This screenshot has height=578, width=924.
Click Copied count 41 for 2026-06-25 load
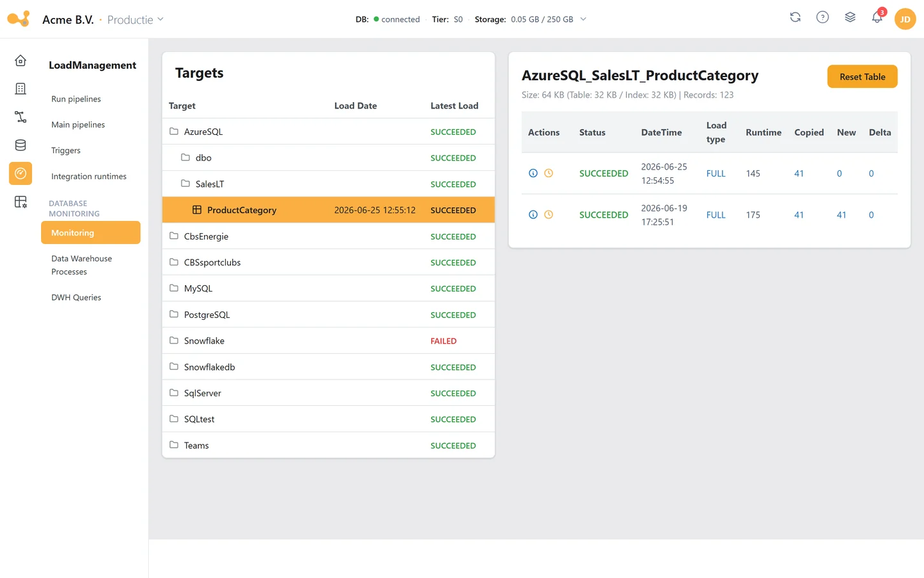pyautogui.click(x=799, y=173)
